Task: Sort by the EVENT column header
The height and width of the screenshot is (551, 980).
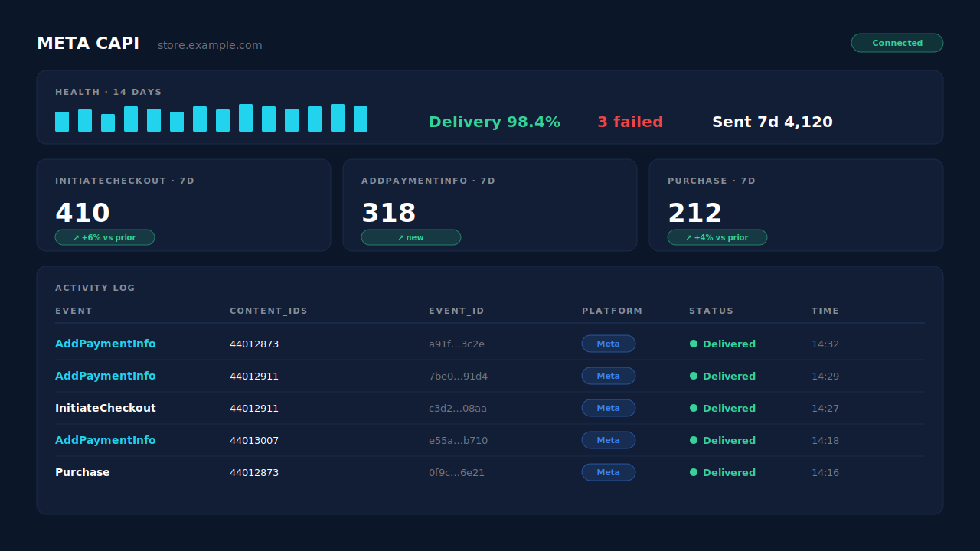Action: [73, 311]
